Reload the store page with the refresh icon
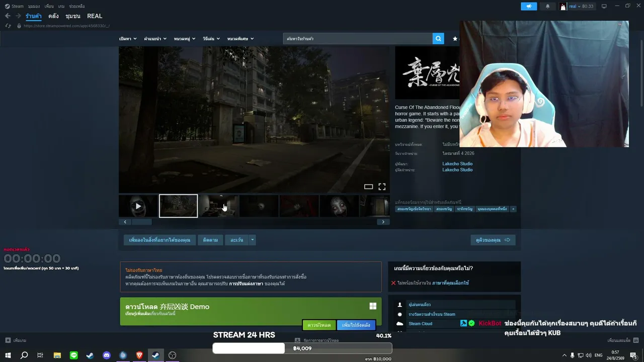This screenshot has height=362, width=644. (x=8, y=26)
